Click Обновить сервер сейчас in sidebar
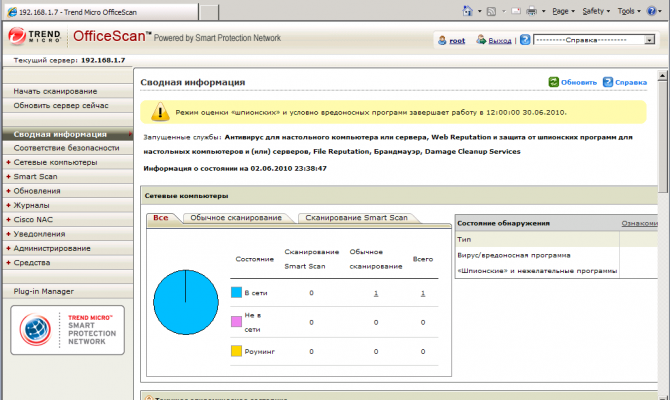The width and height of the screenshot is (670, 400). (x=68, y=106)
